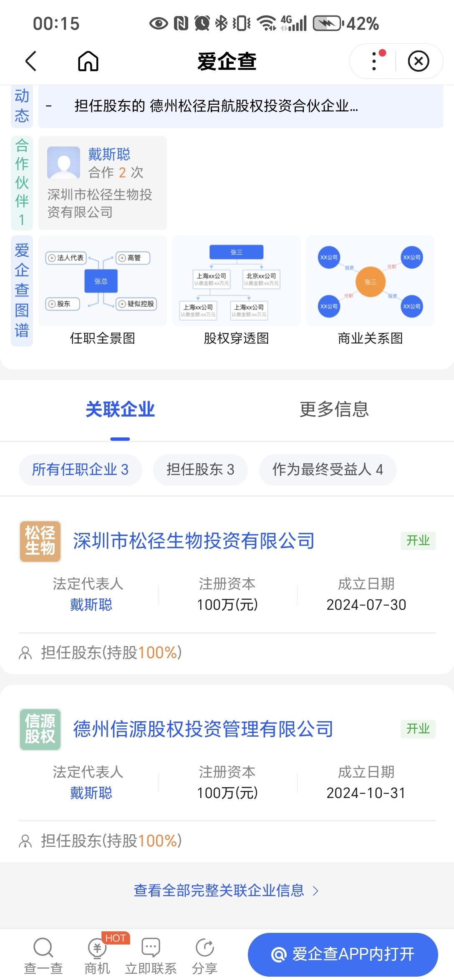Tap the 开业 status tag of 深圳市松径生物
This screenshot has width=454, height=980.
(418, 541)
